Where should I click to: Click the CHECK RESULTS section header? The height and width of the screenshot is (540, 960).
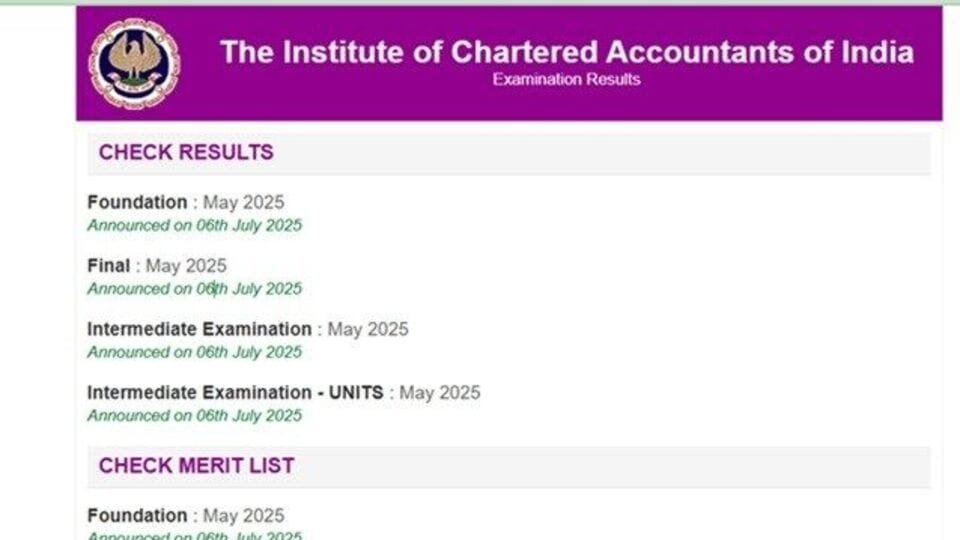186,153
